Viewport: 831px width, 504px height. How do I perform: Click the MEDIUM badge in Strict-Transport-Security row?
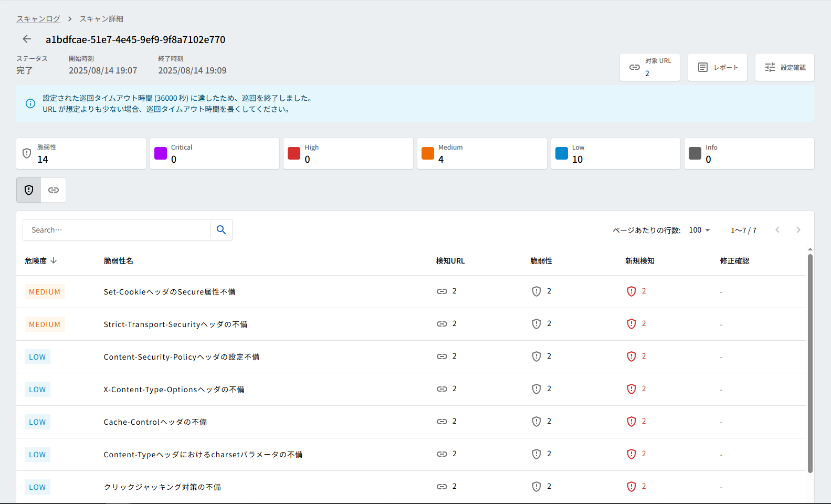(x=45, y=324)
